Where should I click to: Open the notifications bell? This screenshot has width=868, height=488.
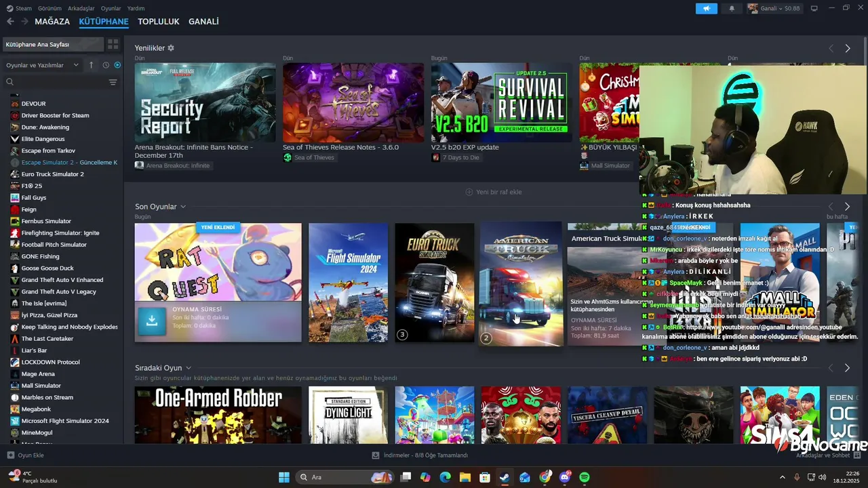click(732, 8)
